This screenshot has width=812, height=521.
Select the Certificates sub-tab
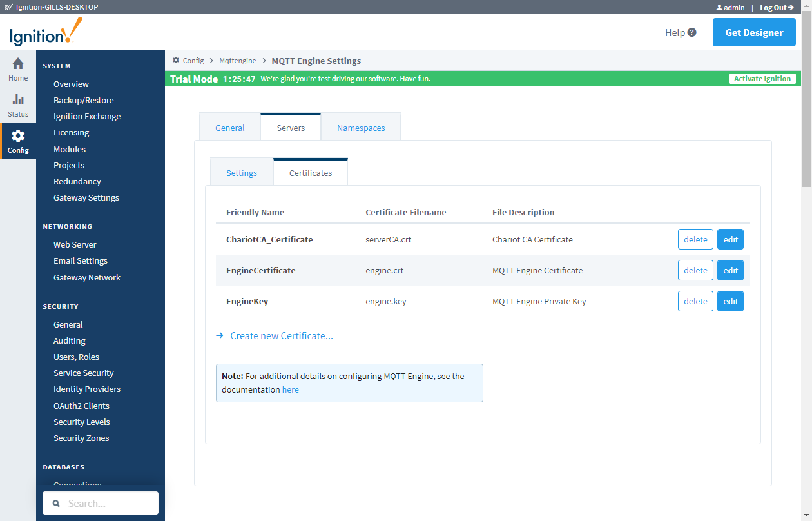tap(311, 172)
